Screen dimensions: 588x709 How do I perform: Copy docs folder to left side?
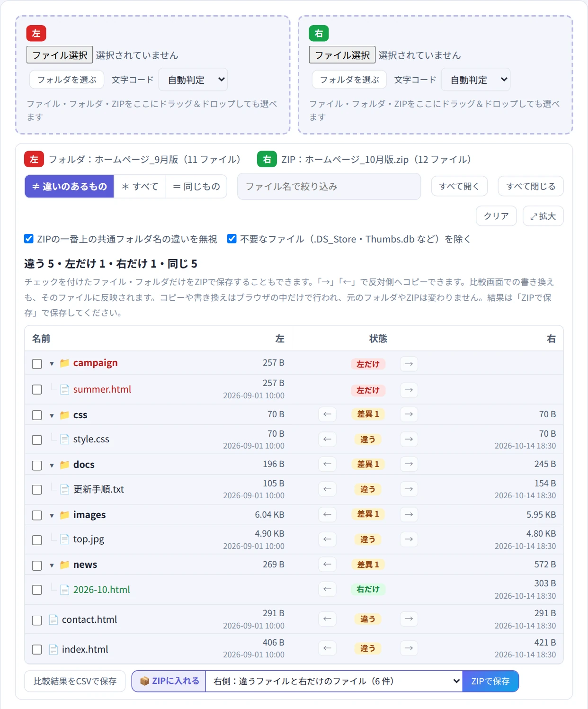[x=327, y=464]
